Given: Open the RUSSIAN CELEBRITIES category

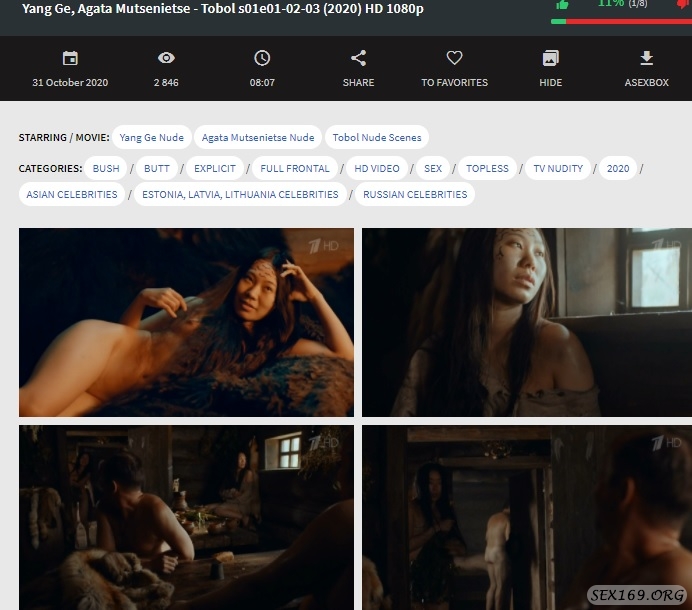Looking at the screenshot, I should [415, 194].
